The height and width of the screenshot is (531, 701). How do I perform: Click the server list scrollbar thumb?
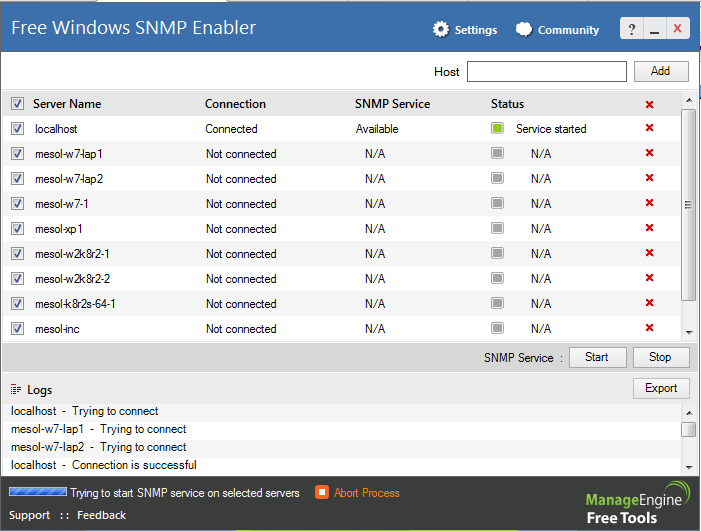[689, 205]
